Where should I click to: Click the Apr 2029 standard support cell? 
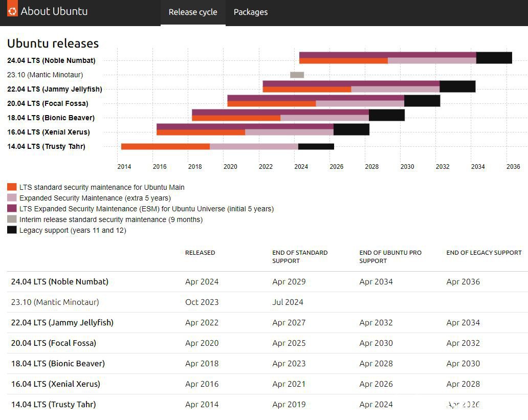coord(289,282)
